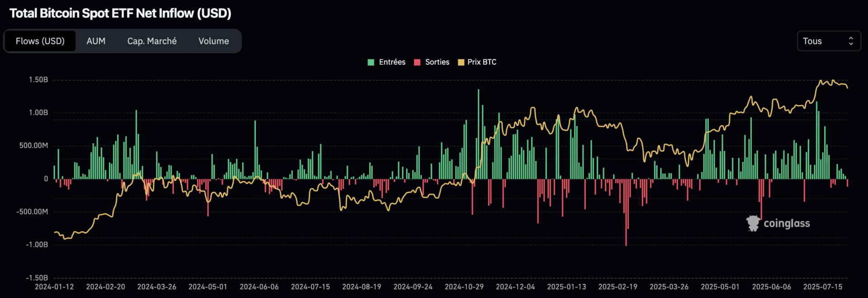The image size is (868, 298).
Task: Click the 2024-01-12 x-axis date label
Action: pos(54,287)
